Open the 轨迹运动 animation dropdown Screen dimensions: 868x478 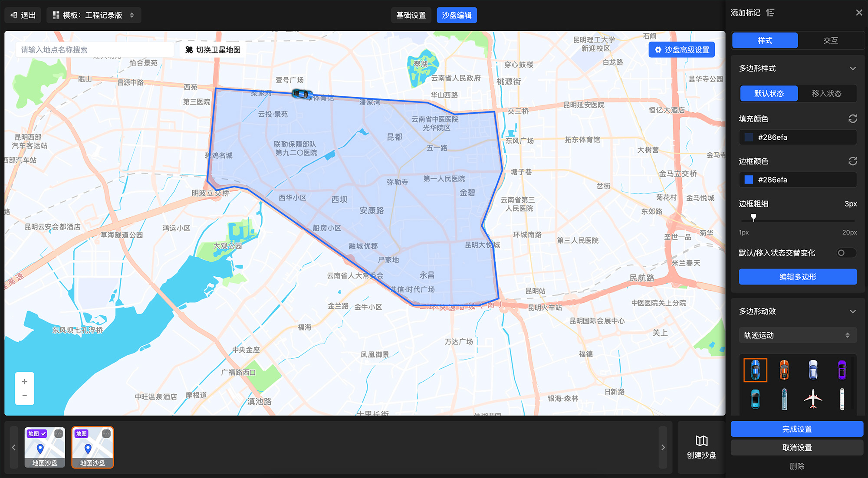(797, 335)
